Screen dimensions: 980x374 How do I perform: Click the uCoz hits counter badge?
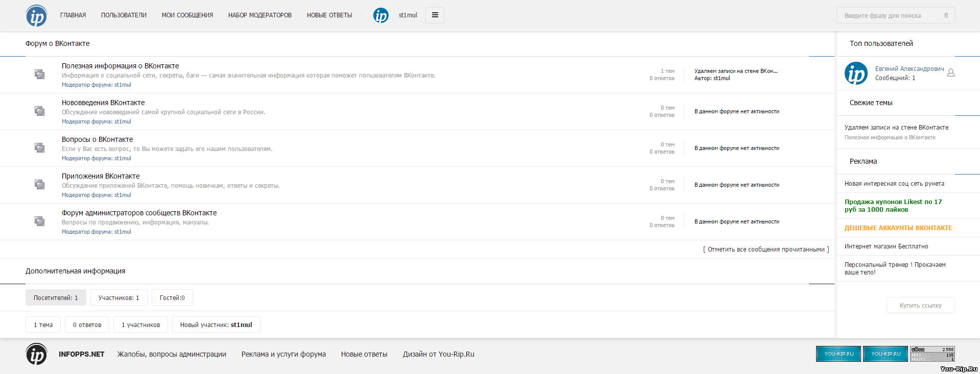coord(933,354)
